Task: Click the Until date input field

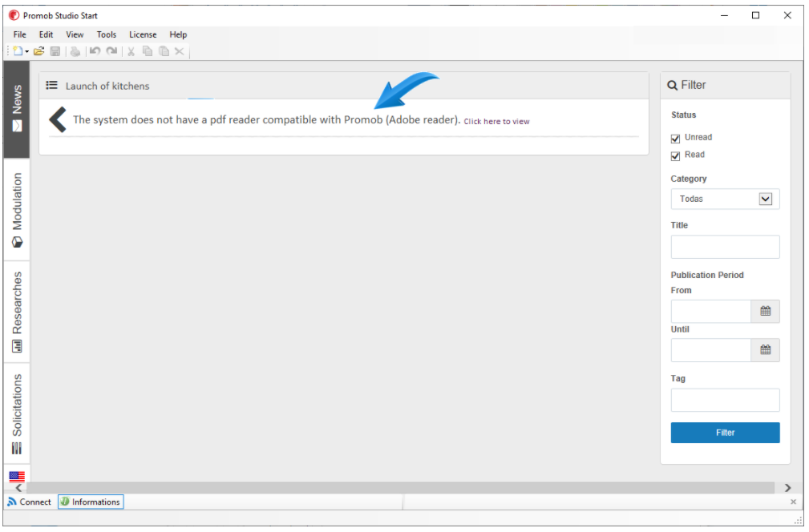Action: coord(710,350)
